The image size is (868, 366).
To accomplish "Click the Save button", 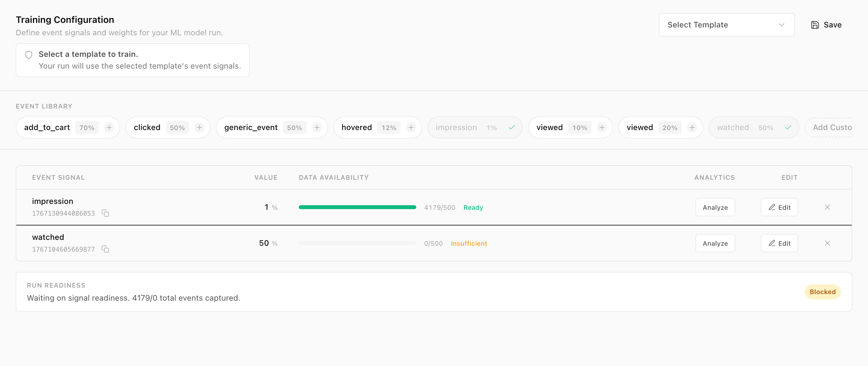I will pos(826,25).
